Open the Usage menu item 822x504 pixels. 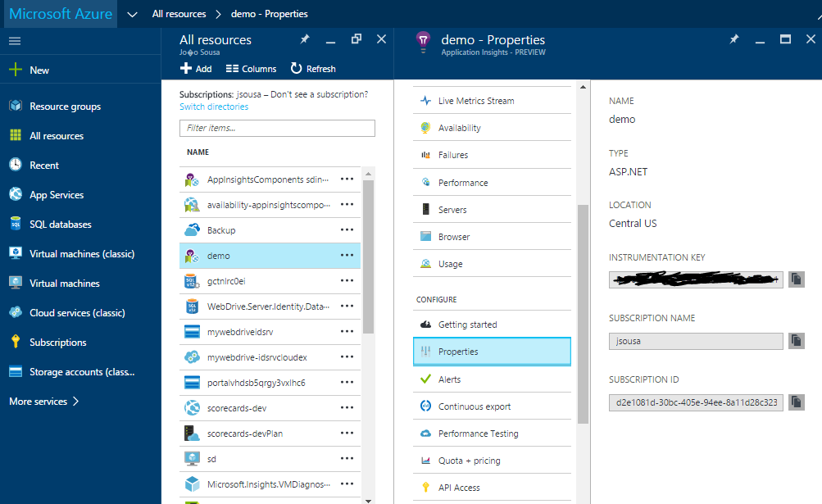point(492,264)
